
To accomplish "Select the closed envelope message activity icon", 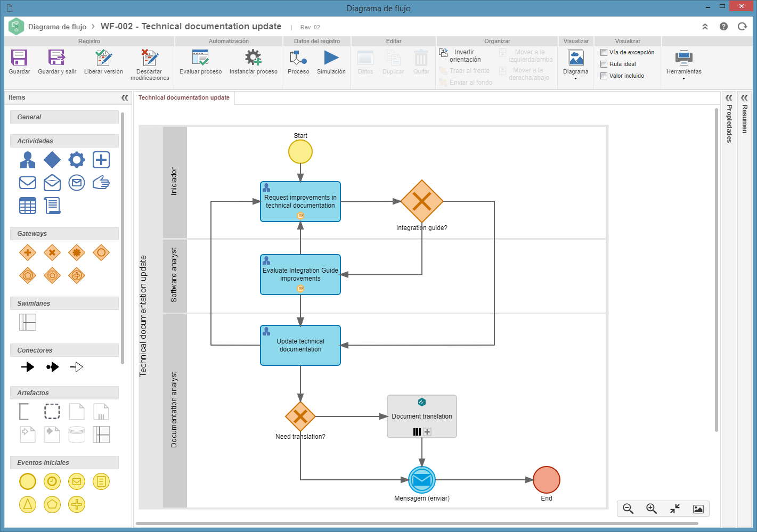I will [x=28, y=183].
